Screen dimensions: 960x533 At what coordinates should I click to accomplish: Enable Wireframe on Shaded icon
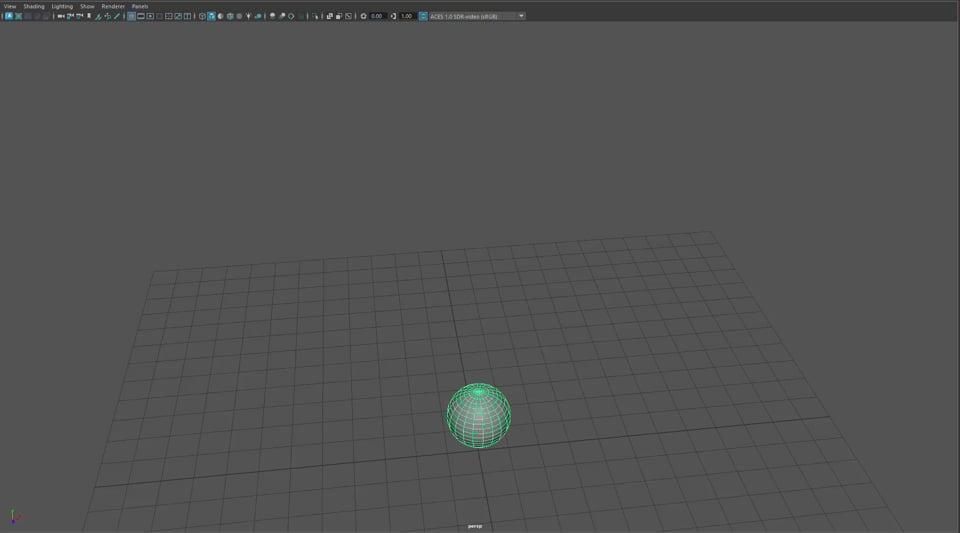[230, 17]
